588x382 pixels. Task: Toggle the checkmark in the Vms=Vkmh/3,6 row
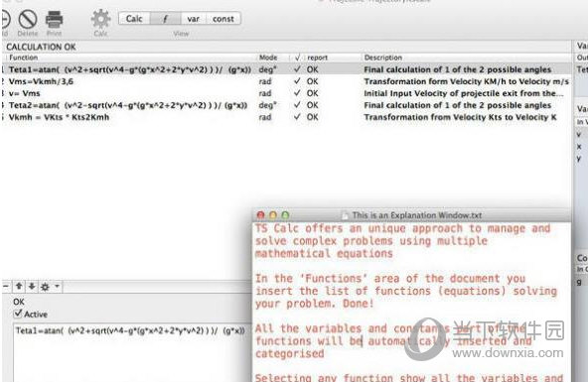[x=297, y=81]
